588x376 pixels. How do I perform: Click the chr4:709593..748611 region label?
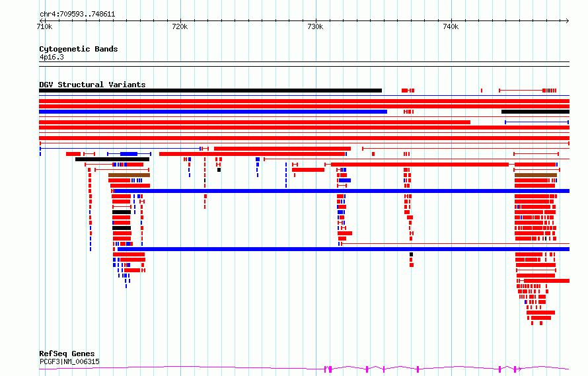[77, 15]
